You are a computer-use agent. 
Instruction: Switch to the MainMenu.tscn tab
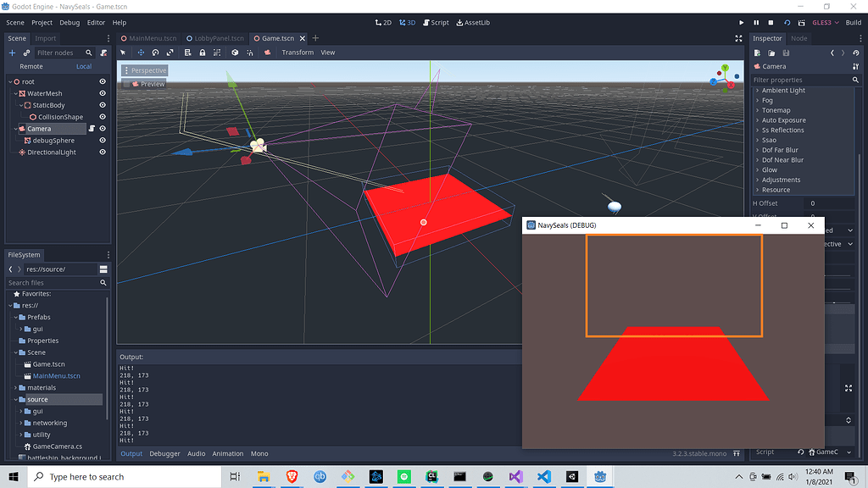tap(149, 38)
